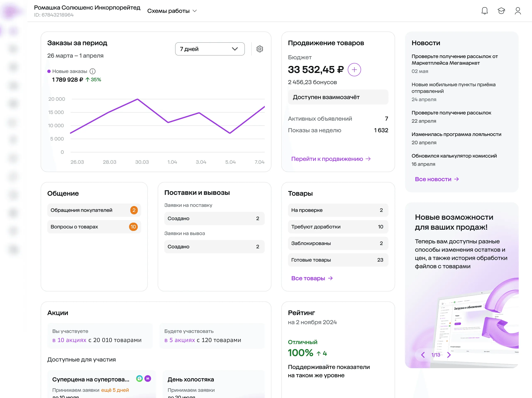Open news Проверьте получение рассылок от Маркетплейса Мегамаркет

pyautogui.click(x=455, y=60)
